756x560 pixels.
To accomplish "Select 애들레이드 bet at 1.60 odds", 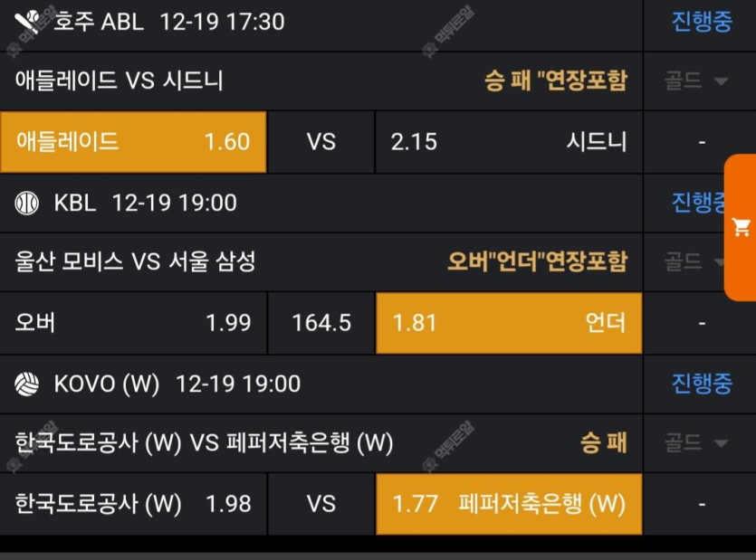I will coord(133,142).
